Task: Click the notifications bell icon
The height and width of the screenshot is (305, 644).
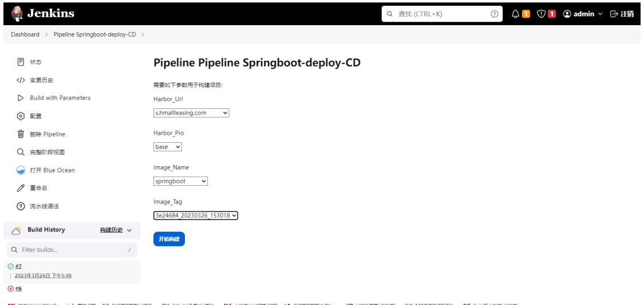Action: pyautogui.click(x=515, y=14)
